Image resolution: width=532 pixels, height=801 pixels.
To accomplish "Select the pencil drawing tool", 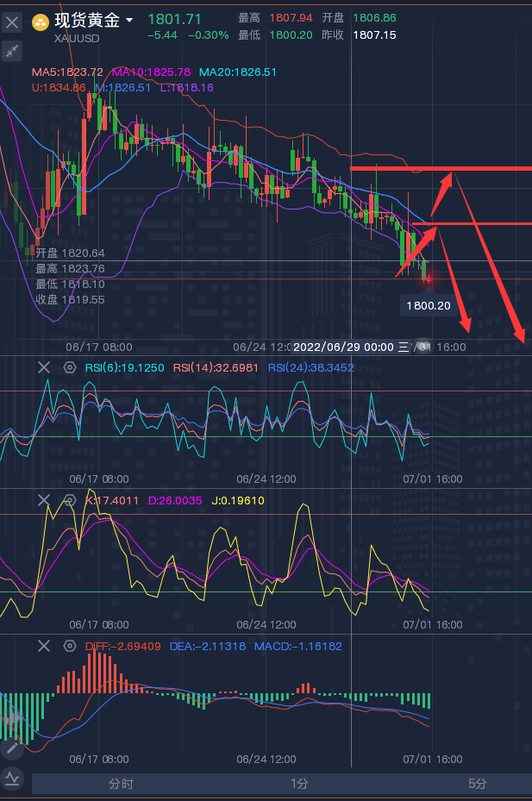I will click(12, 749).
